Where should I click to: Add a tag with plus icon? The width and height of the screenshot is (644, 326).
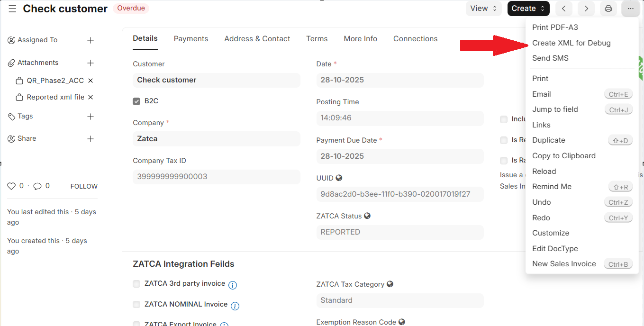[91, 117]
